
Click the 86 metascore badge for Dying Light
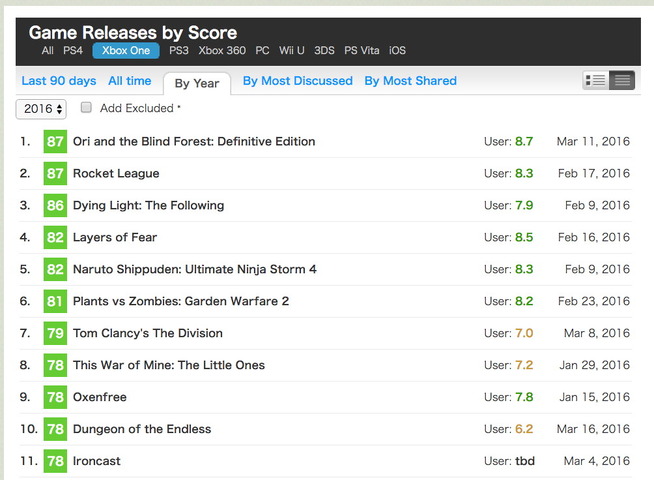(55, 205)
